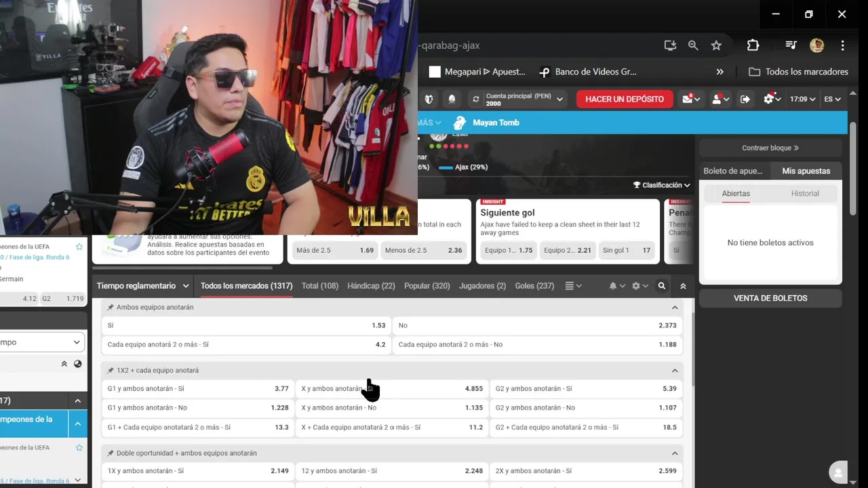868x488 pixels.
Task: Click the VENTA DE BOLETOS button
Action: (770, 298)
